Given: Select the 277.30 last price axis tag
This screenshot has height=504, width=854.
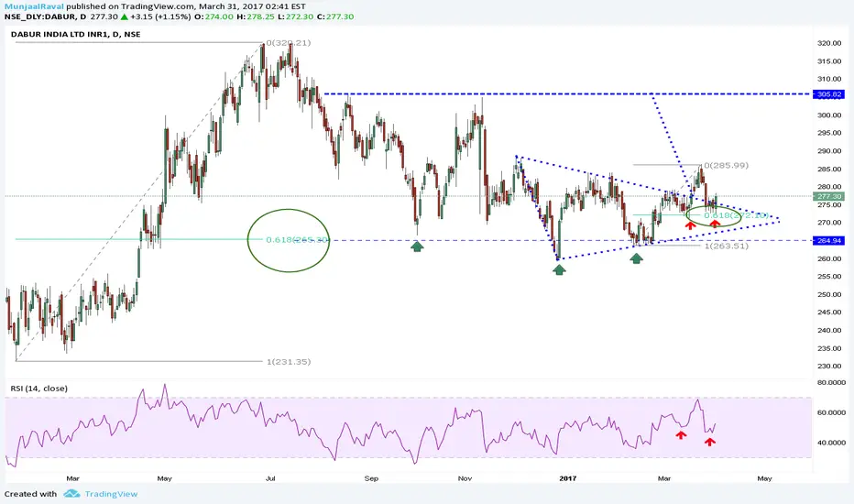Looking at the screenshot, I should click(829, 196).
